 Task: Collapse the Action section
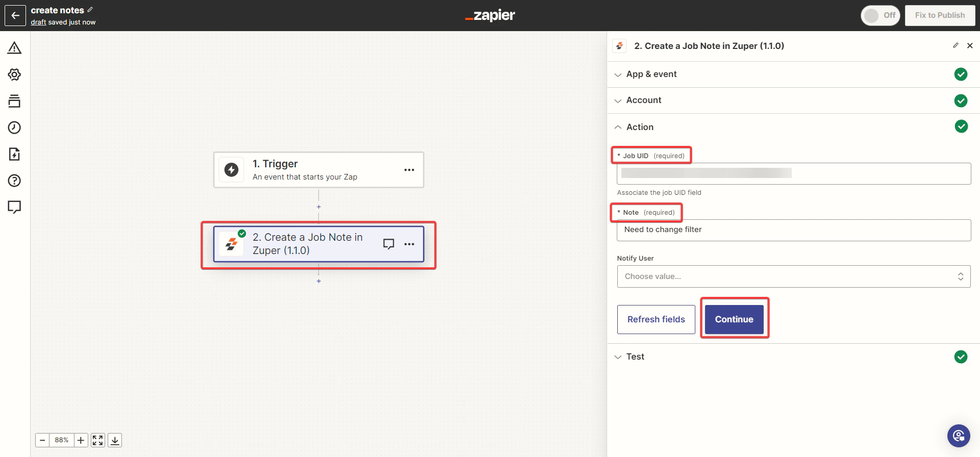tap(793, 127)
